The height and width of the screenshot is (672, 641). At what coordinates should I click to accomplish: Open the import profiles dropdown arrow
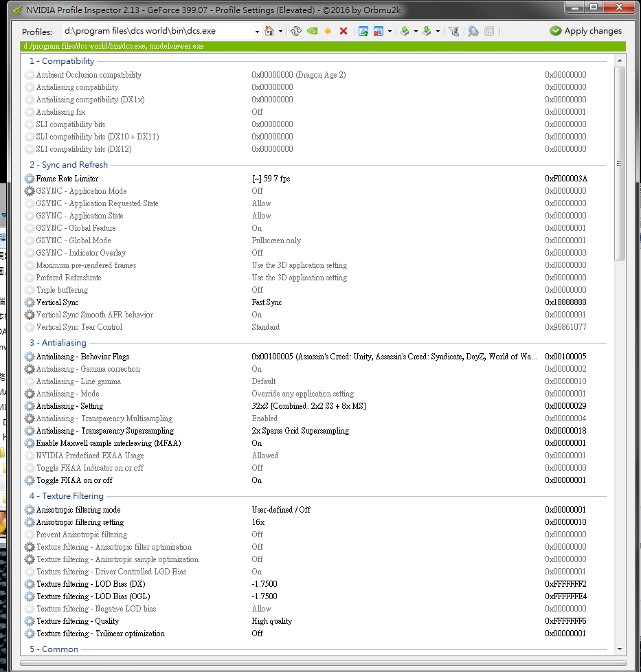pos(438,32)
